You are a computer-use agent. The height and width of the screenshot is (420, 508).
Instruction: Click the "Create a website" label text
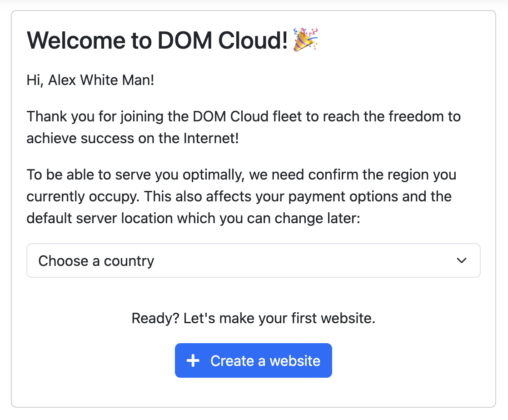pos(265,361)
